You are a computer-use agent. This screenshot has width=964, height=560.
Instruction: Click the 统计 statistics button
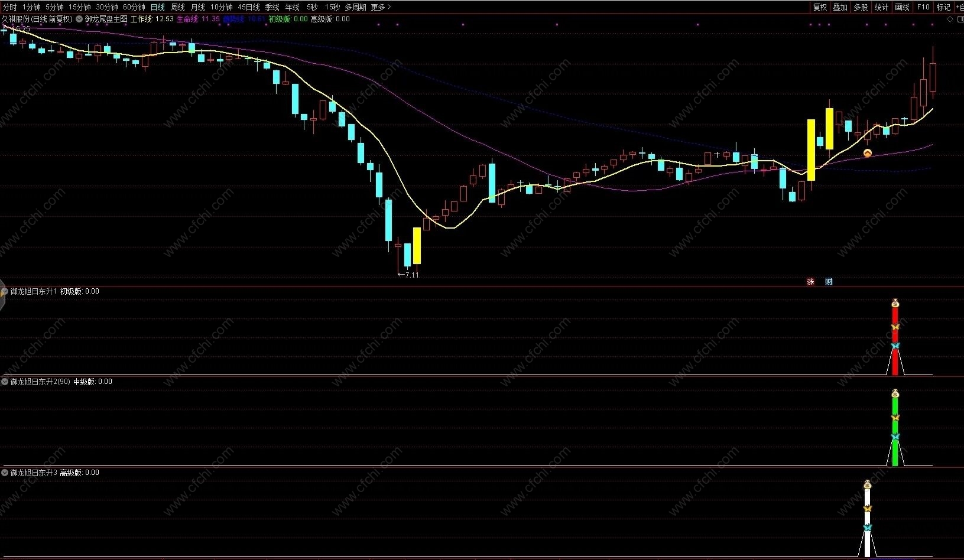(x=881, y=7)
